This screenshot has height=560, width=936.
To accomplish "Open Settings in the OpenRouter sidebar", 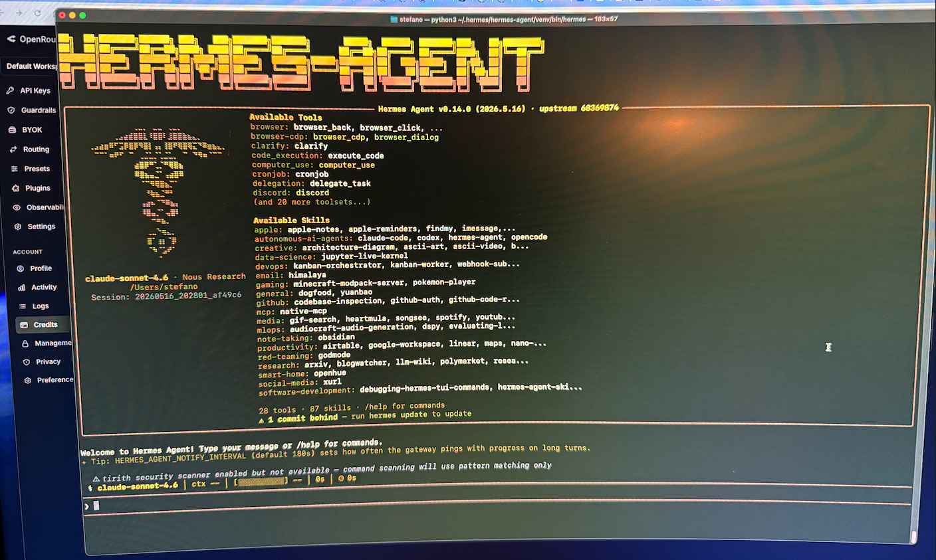I will click(x=35, y=227).
